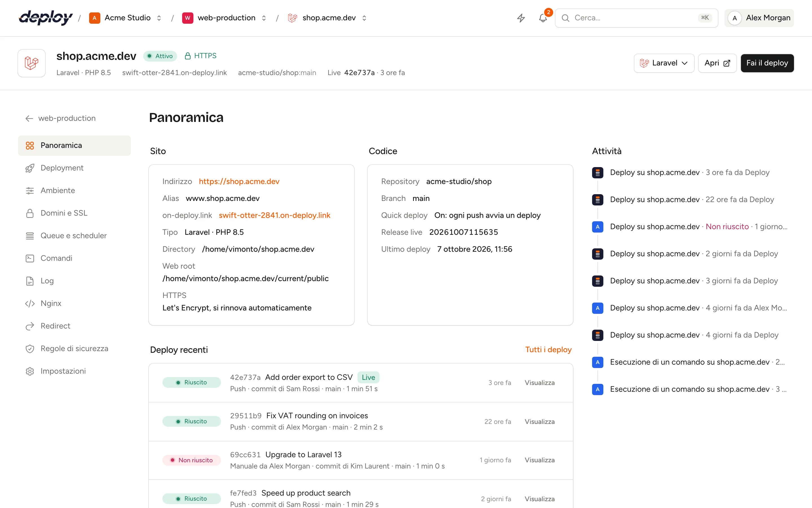Click the Comandi terminal icon

click(30, 258)
